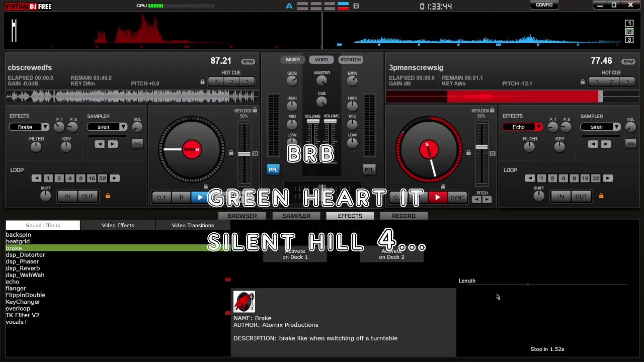644x362 pixels.
Task: Open left deck siren sampler dropdown
Action: pos(123,127)
